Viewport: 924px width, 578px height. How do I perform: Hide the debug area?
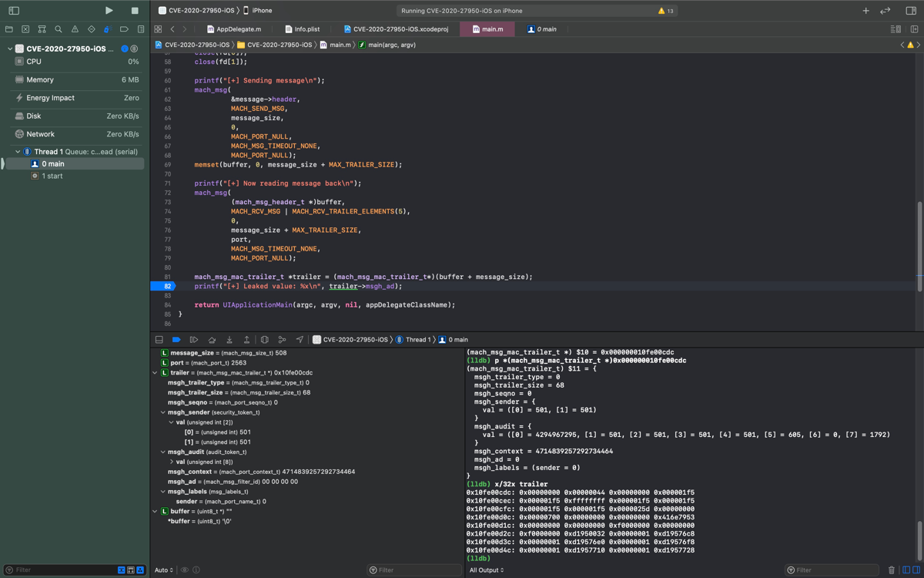[x=159, y=339]
